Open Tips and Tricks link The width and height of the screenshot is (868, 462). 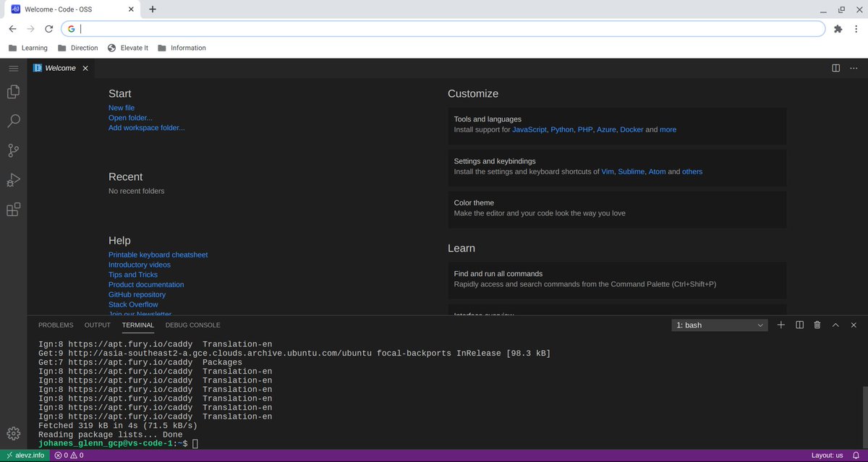[x=133, y=275]
